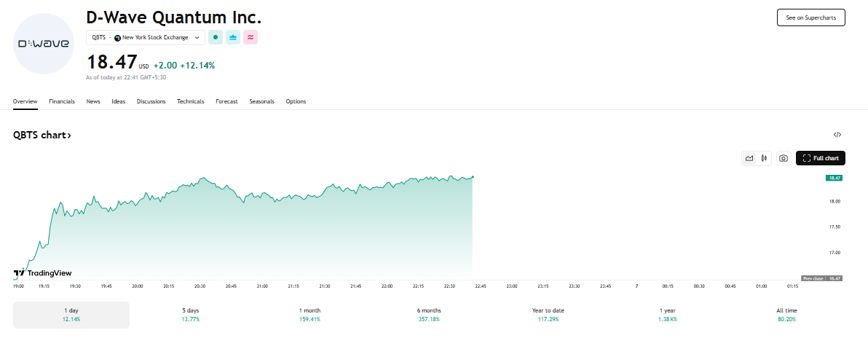Image resolution: width=868 pixels, height=346 pixels.
Task: Take a chart snapshot with camera icon
Action: click(784, 158)
